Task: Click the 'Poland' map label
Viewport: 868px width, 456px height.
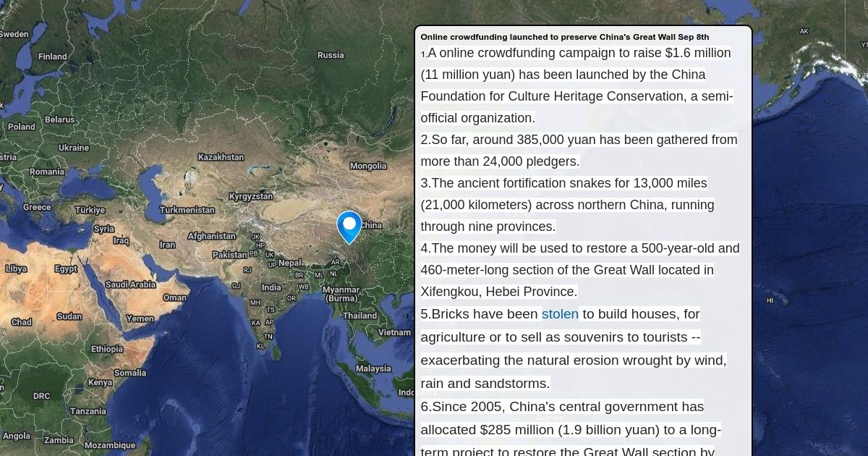Action: (x=21, y=127)
